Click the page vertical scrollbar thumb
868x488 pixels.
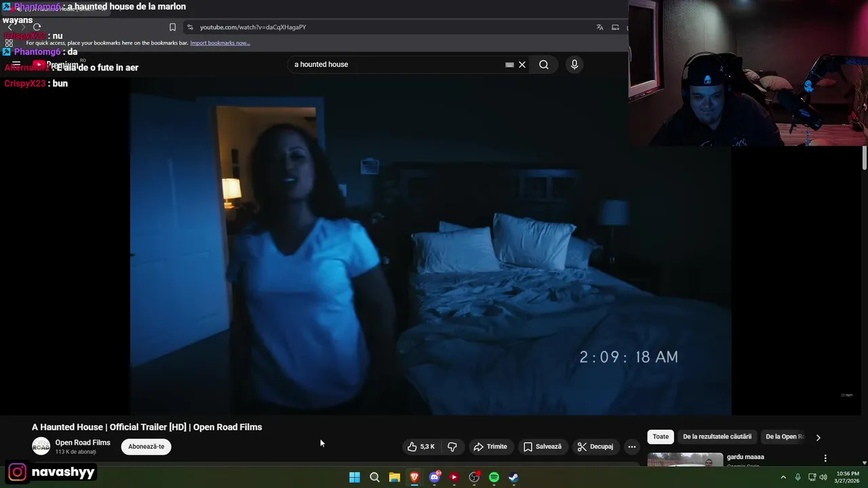tap(865, 158)
